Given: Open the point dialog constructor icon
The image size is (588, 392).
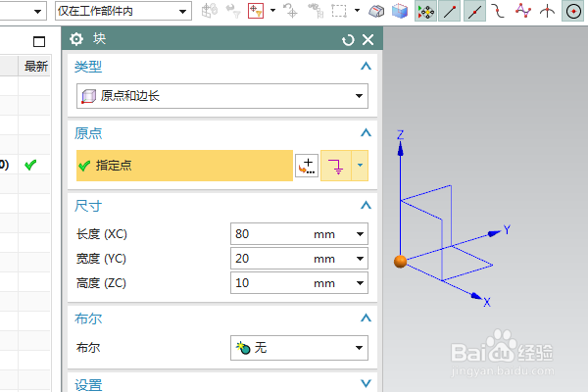Looking at the screenshot, I should (307, 166).
